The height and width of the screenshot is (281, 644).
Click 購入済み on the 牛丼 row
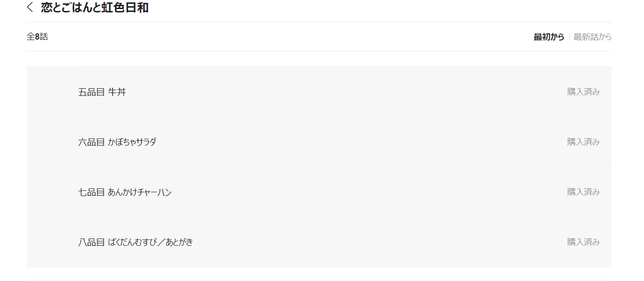point(583,92)
